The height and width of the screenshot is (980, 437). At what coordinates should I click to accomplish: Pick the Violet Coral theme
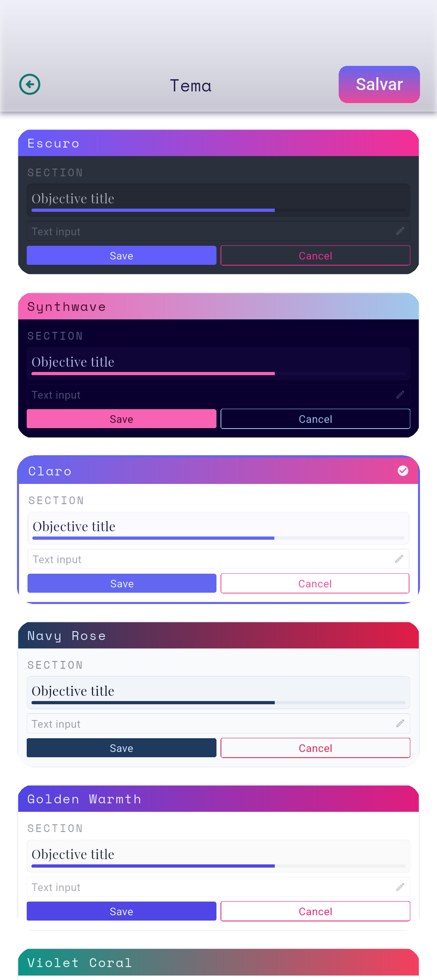(218, 963)
